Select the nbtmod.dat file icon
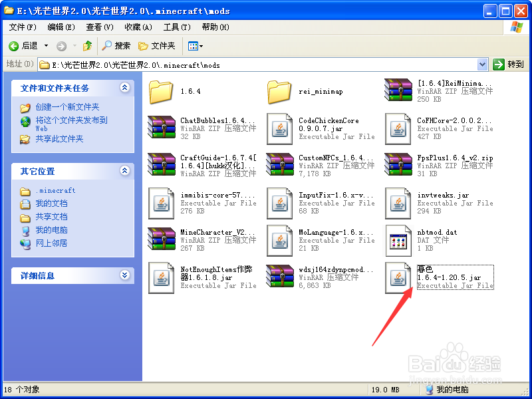The height and width of the screenshot is (399, 532). point(398,241)
